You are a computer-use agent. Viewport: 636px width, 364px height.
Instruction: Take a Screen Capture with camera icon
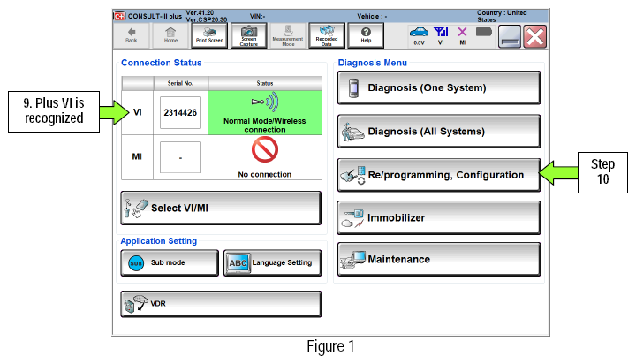[x=248, y=35]
